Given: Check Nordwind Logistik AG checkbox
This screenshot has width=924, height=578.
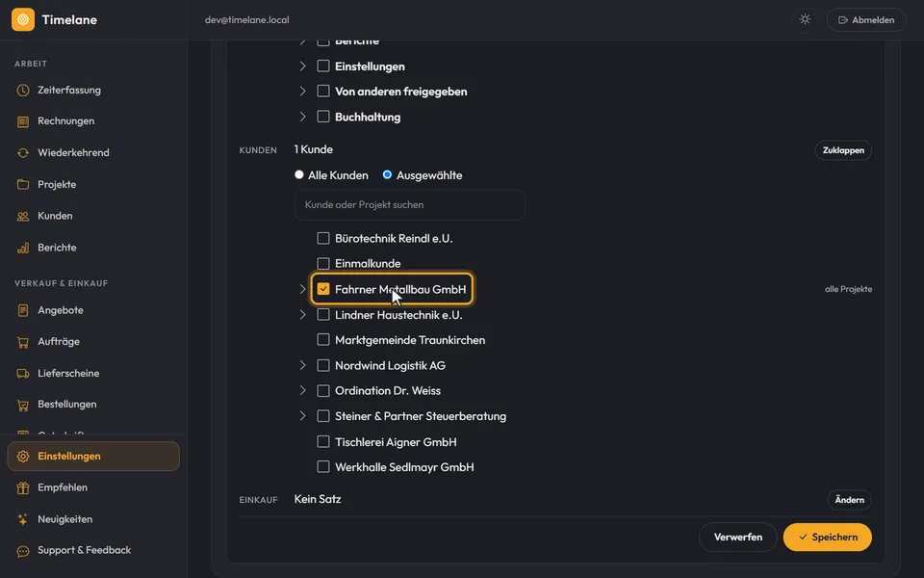Looking at the screenshot, I should (323, 366).
